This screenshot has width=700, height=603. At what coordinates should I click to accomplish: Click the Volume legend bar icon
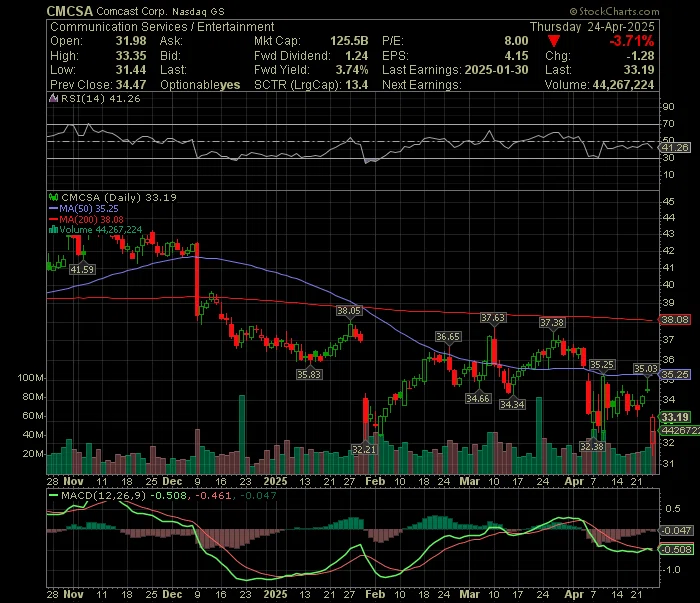[x=54, y=230]
